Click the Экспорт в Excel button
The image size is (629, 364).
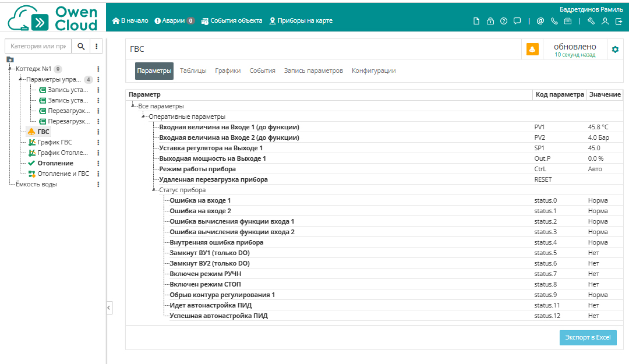(588, 338)
